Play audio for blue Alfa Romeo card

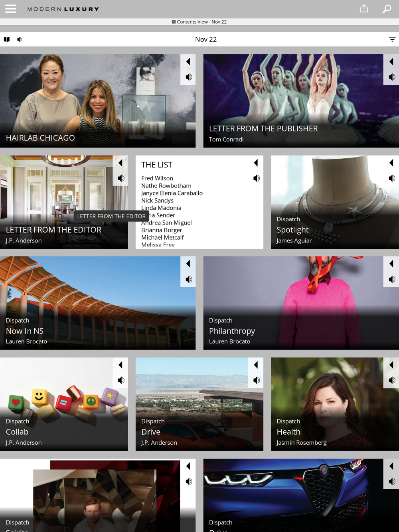click(392, 482)
